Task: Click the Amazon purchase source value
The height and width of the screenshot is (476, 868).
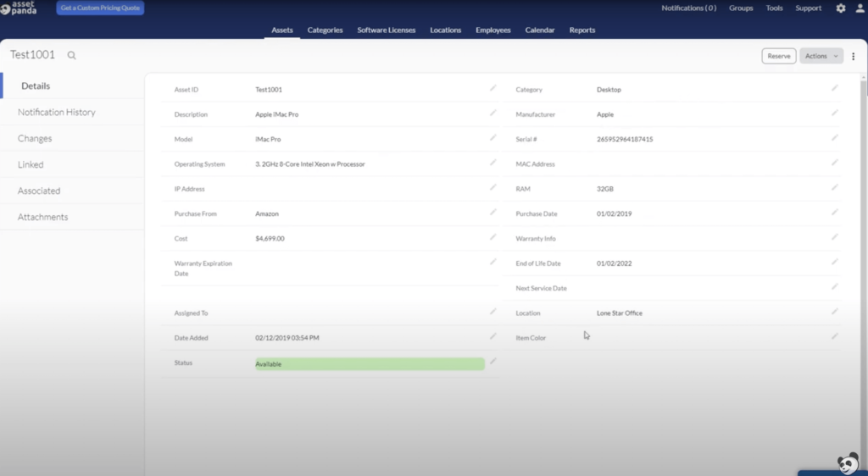Action: coord(267,214)
